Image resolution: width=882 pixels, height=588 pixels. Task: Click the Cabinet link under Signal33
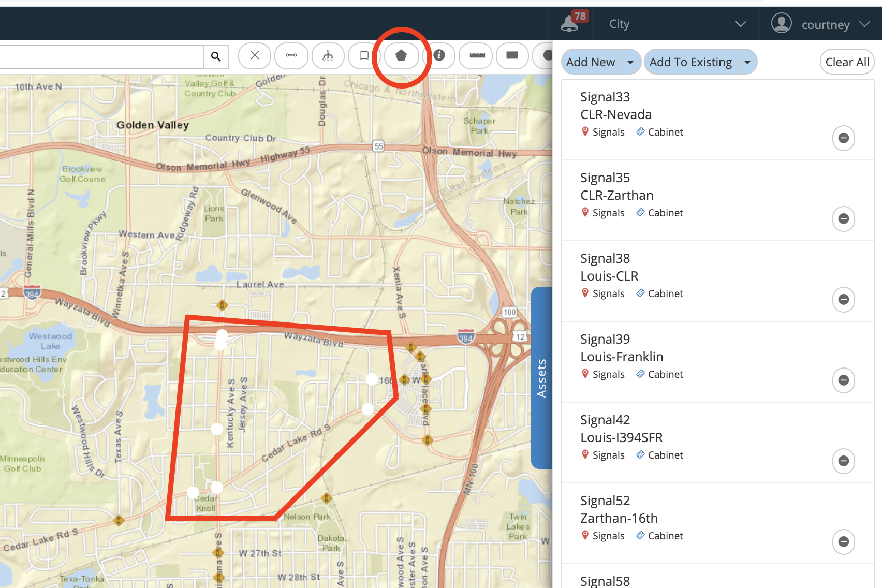[665, 132]
